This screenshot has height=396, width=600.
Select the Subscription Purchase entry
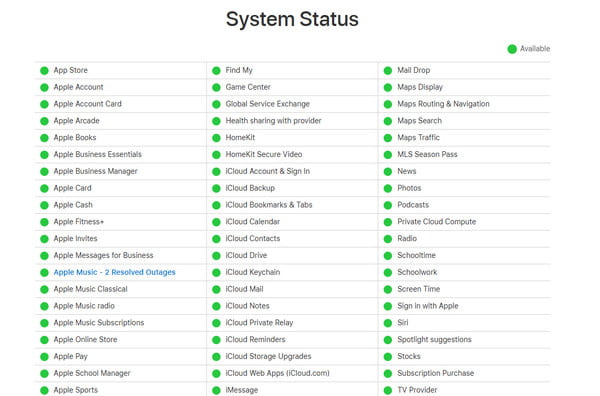(435, 373)
